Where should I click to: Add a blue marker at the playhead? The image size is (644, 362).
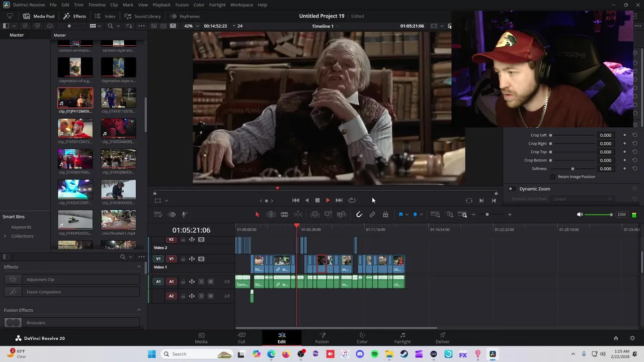tap(415, 215)
